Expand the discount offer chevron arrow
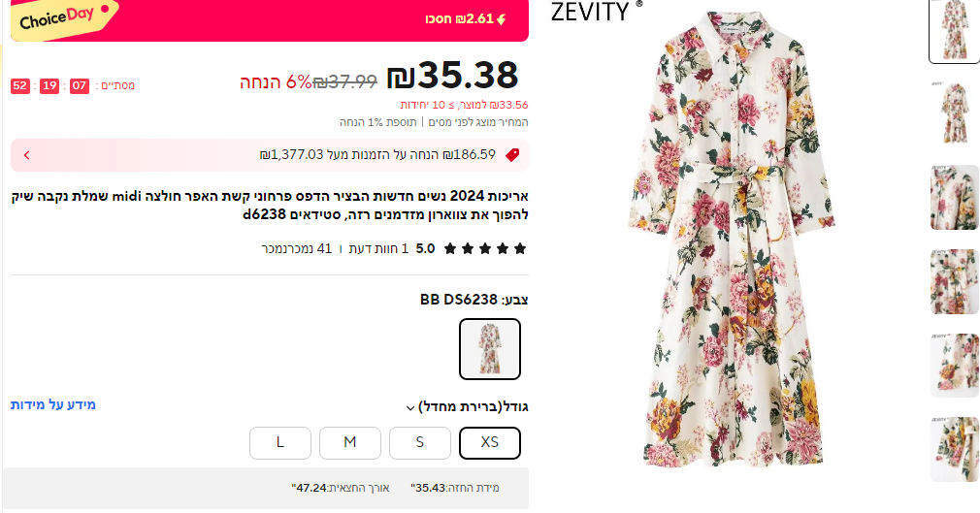 pos(26,154)
